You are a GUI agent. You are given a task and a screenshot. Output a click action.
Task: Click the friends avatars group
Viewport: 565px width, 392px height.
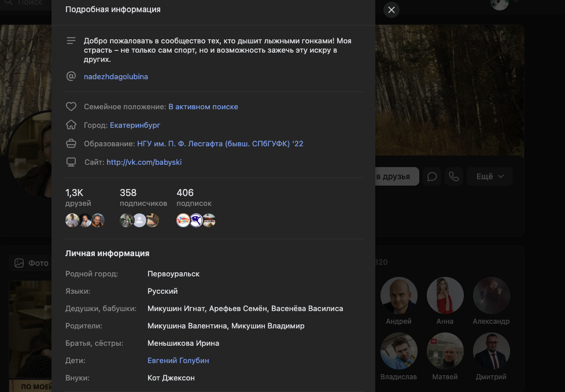85,220
